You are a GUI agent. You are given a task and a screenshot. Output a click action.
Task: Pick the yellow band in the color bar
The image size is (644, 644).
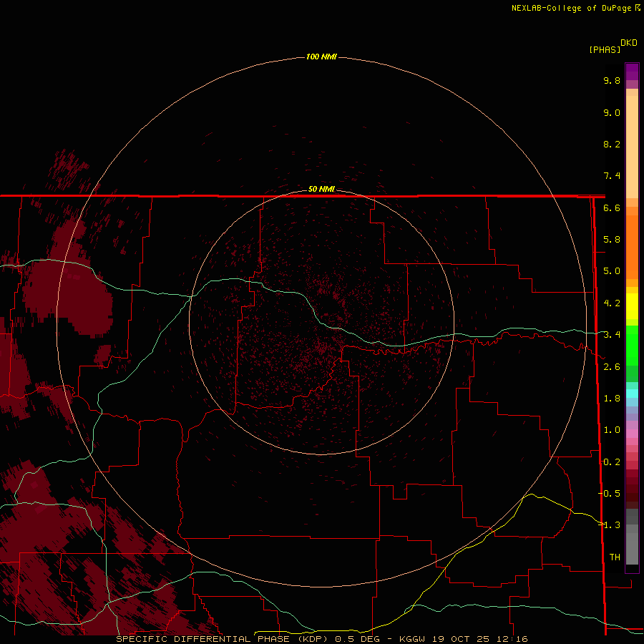pyautogui.click(x=632, y=306)
